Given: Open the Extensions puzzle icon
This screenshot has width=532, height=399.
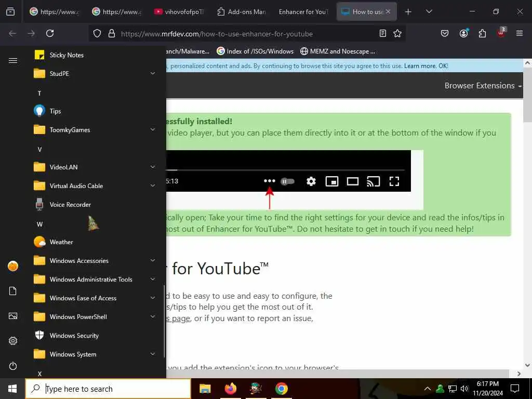Looking at the screenshot, I should pyautogui.click(x=482, y=33).
